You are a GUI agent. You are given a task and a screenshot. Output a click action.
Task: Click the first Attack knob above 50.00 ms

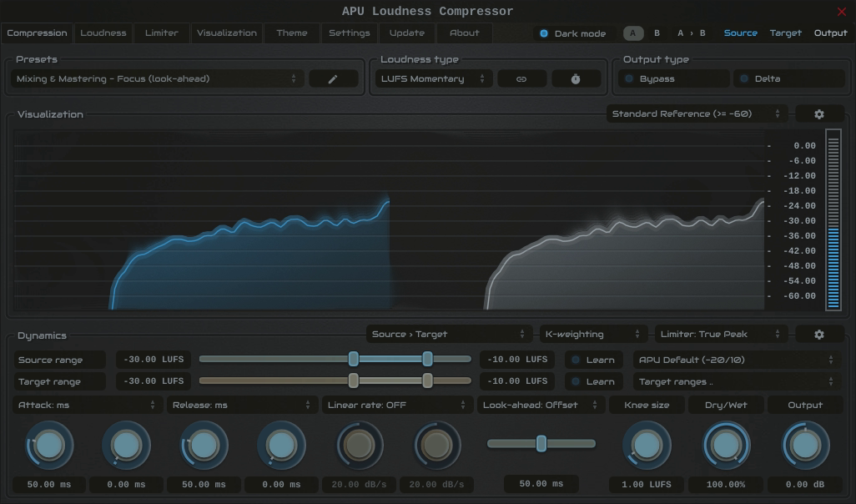tap(49, 446)
